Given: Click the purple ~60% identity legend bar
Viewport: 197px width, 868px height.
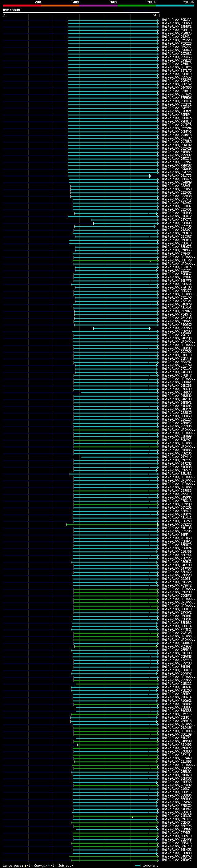Looking at the screenshot, I should (x=98, y=6).
